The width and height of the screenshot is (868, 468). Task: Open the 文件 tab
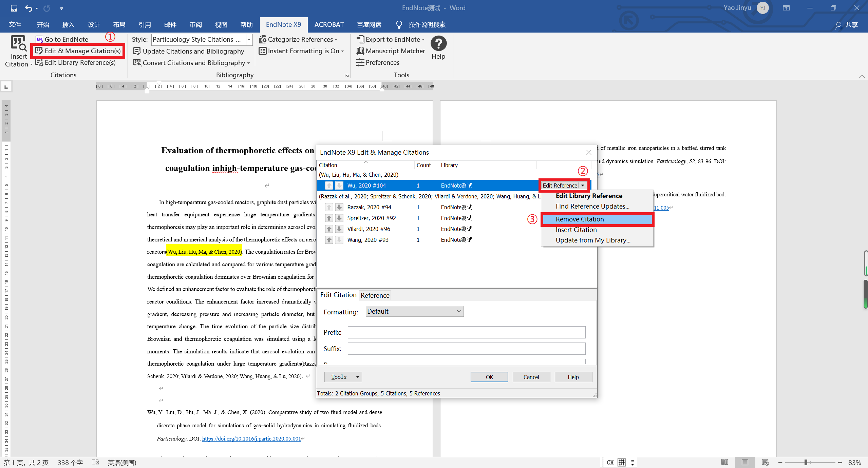[x=15, y=25]
